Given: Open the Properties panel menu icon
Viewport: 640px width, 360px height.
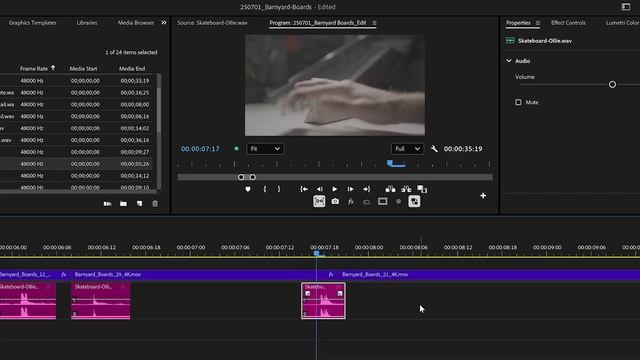Looking at the screenshot, I should click(x=538, y=23).
